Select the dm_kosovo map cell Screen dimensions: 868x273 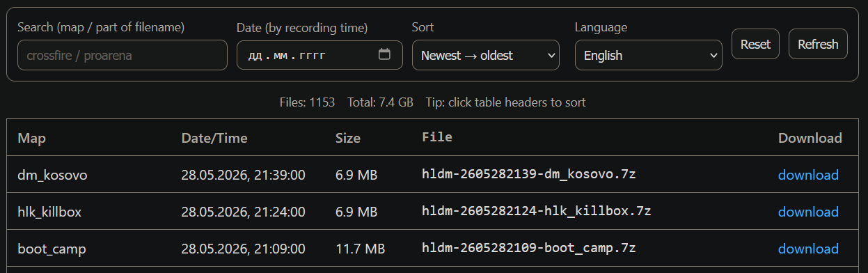(52, 175)
